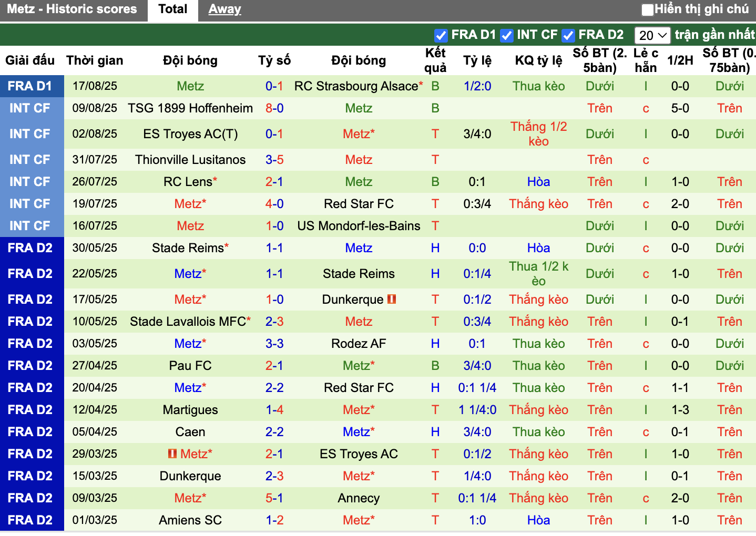This screenshot has width=756, height=536.
Task: Open Pau FC team link
Action: click(x=190, y=366)
